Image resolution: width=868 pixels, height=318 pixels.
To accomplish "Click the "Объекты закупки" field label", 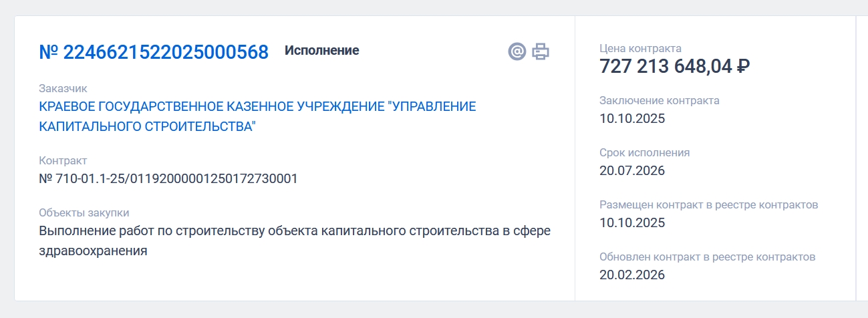I will coord(84,213).
